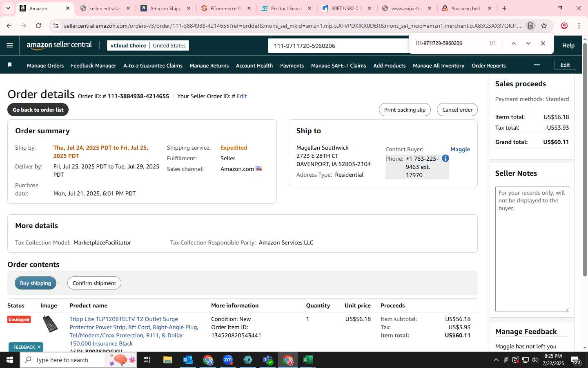The width and height of the screenshot is (588, 368).
Task: Open Zoom from the taskbar
Action: 228,360
